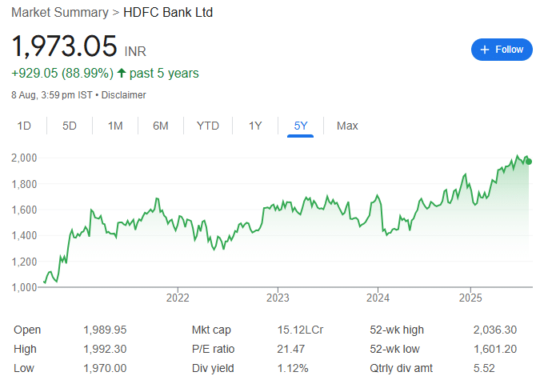This screenshot has width=548, height=392.
Task: Click the green endpoint dot on the chart
Action: point(529,162)
